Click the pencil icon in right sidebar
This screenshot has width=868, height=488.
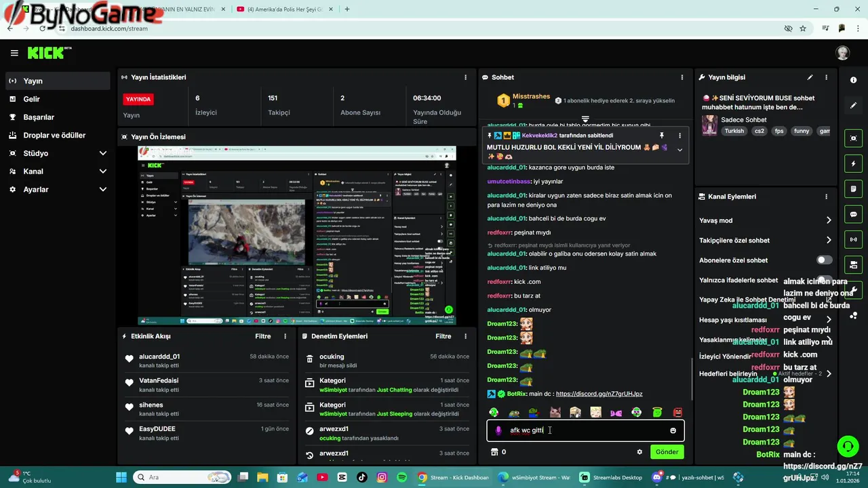[853, 106]
